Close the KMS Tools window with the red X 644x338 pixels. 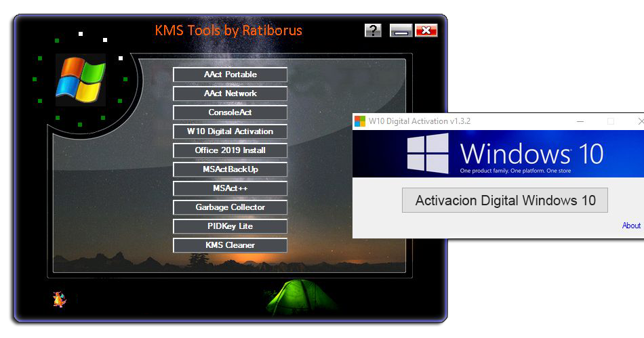click(x=426, y=30)
